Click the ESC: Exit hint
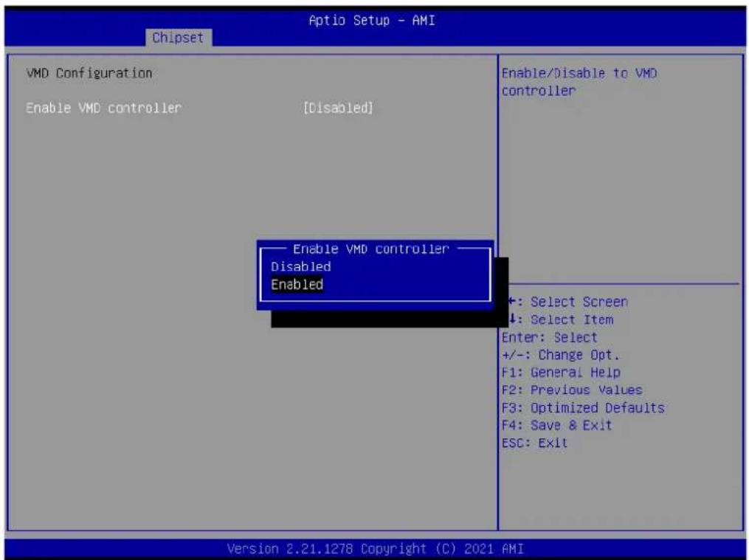 (x=534, y=443)
